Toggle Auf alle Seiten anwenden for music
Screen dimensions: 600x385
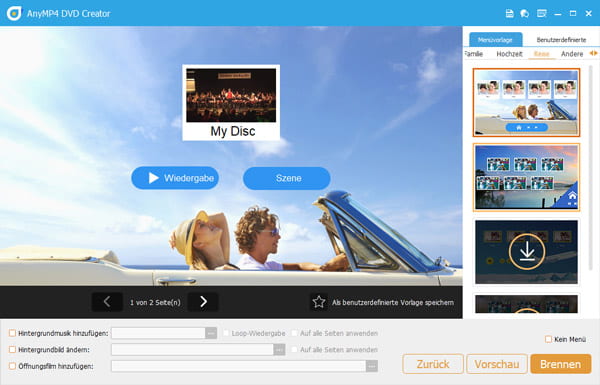[x=294, y=333]
